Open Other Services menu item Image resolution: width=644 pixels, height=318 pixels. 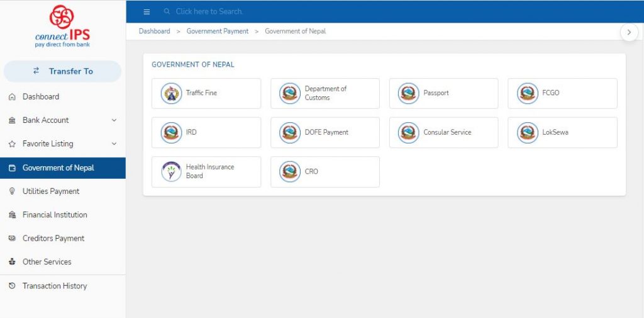coord(63,261)
